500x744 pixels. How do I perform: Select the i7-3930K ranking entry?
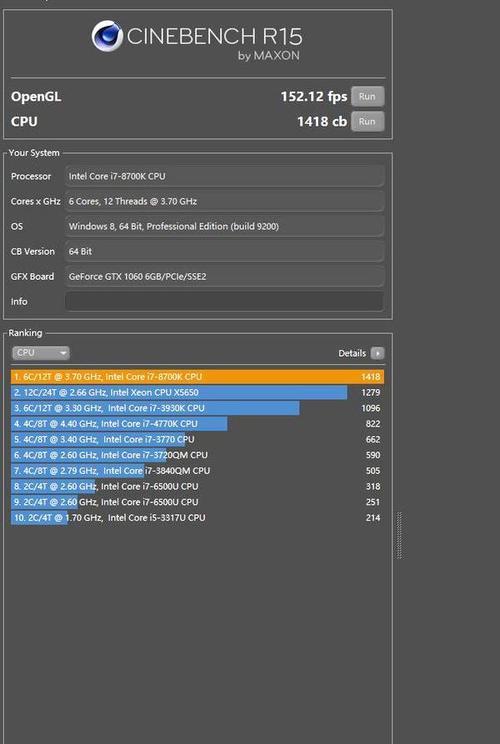click(197, 408)
